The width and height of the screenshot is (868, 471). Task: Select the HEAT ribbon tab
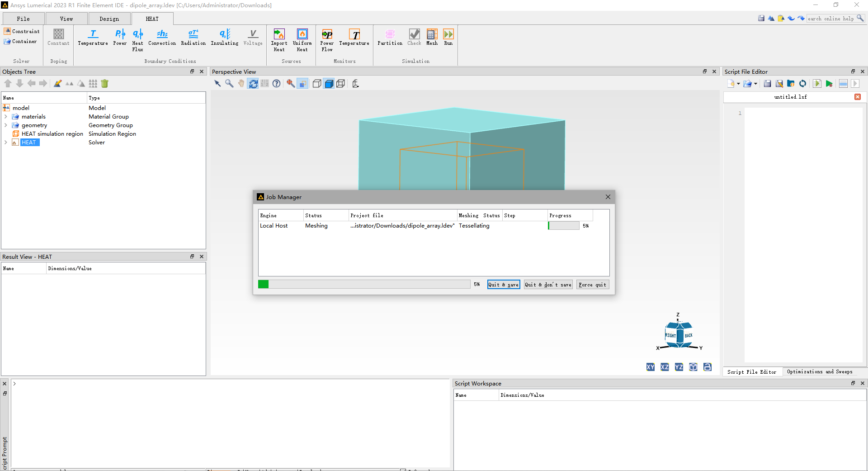pyautogui.click(x=152, y=19)
